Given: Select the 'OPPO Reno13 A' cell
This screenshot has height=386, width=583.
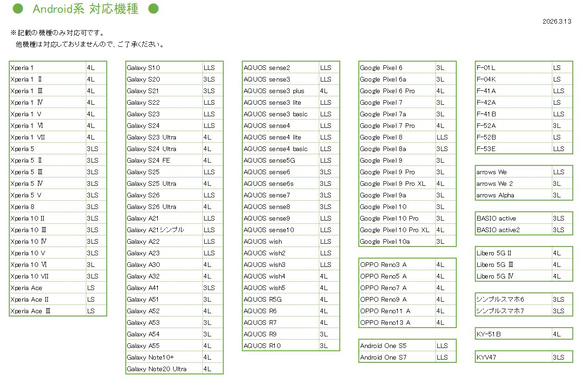Looking at the screenshot, I should [x=397, y=322].
